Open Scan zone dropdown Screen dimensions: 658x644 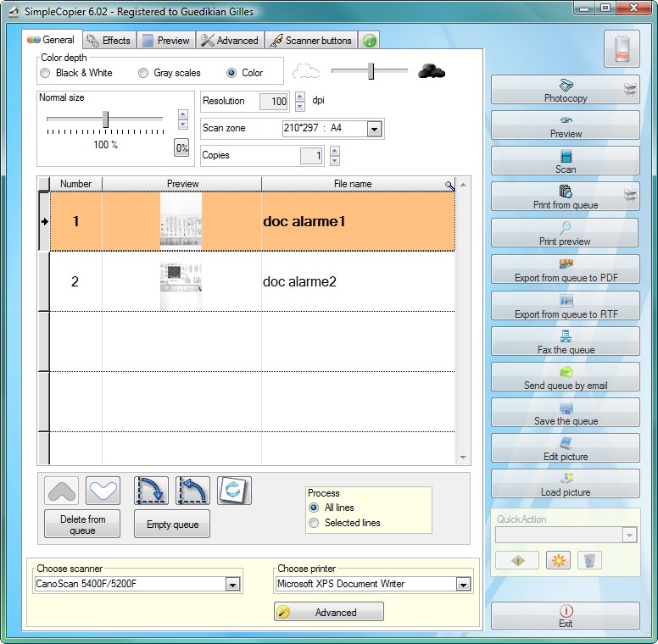[374, 129]
